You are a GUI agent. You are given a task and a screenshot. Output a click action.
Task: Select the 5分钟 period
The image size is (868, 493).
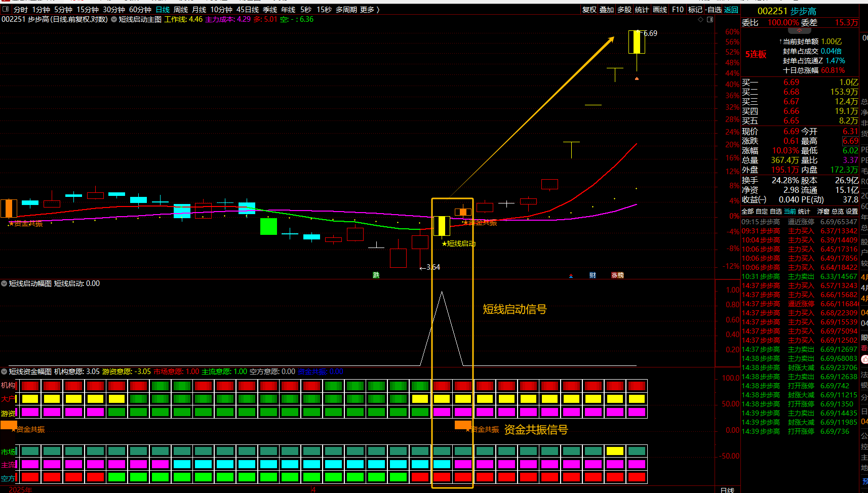click(63, 10)
